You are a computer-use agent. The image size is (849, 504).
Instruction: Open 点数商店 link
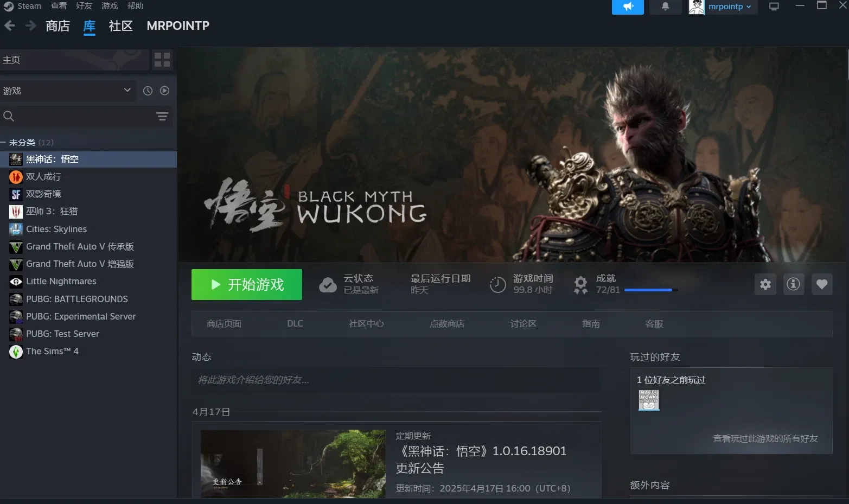coord(447,324)
